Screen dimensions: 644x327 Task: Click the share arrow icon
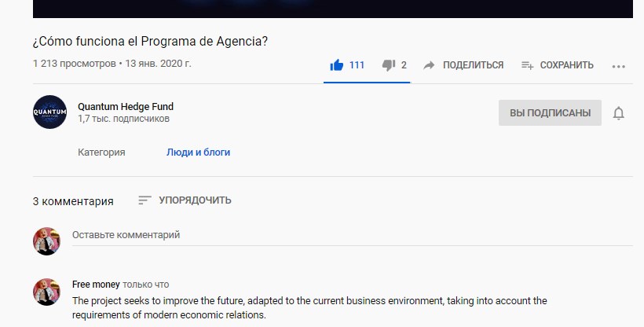pyautogui.click(x=429, y=65)
